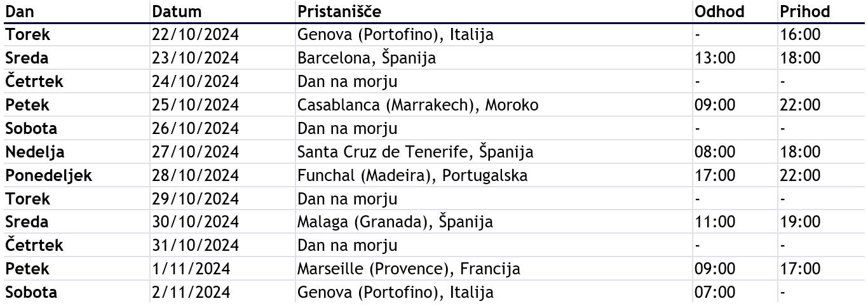Click the Nedelja day cell
Image resolution: width=868 pixels, height=308 pixels.
point(35,152)
